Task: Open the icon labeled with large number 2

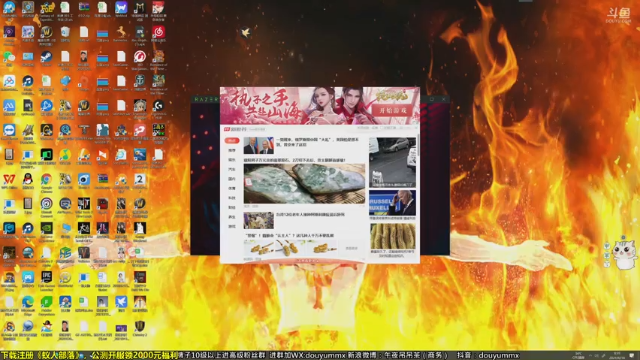Action: [140, 179]
